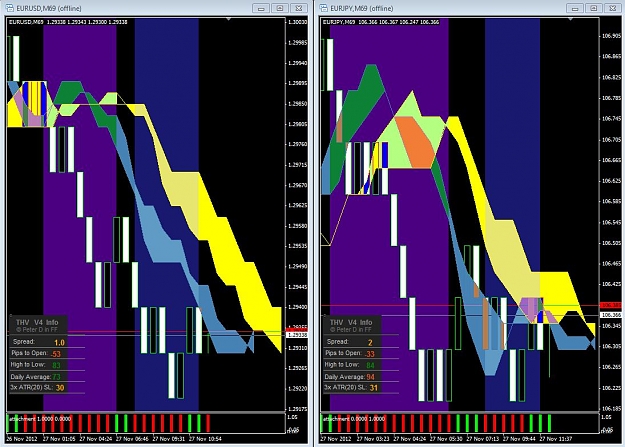The width and height of the screenshot is (625, 447).
Task: Click the 106.905 price level on EURJPY scale
Action: click(x=611, y=36)
